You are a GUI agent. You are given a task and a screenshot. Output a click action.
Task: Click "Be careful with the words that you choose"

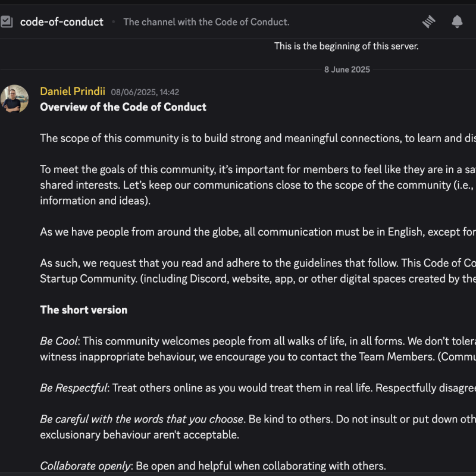pos(142,419)
